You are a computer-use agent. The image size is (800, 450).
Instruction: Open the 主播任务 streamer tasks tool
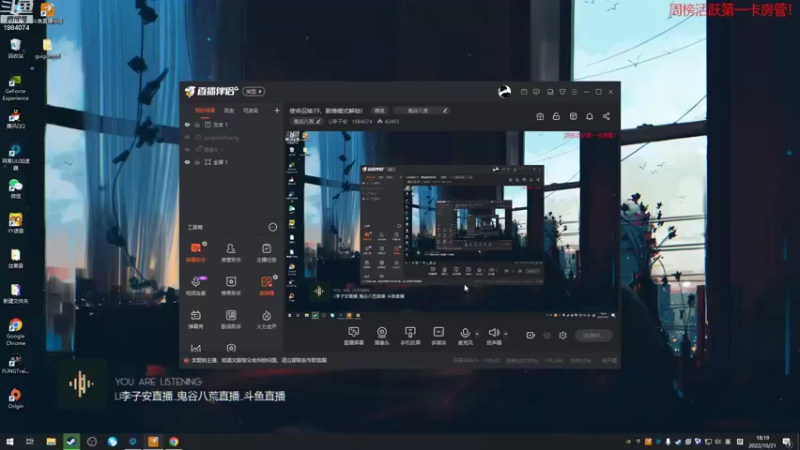click(x=266, y=253)
